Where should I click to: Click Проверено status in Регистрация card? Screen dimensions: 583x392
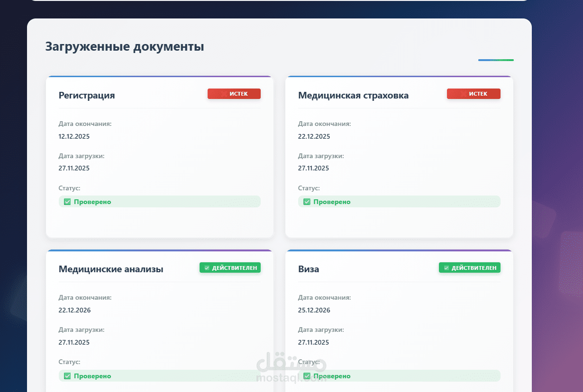(160, 202)
